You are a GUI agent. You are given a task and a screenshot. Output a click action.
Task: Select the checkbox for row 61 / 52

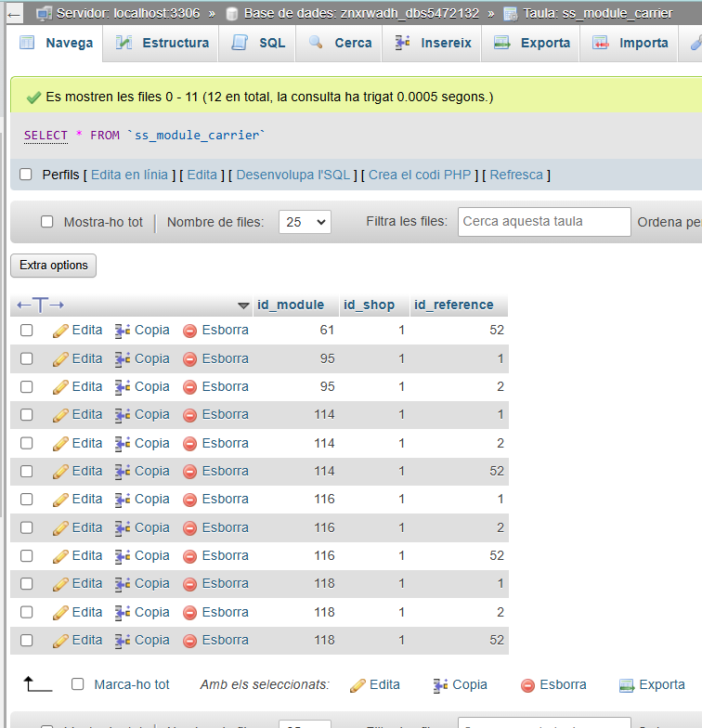tap(26, 331)
